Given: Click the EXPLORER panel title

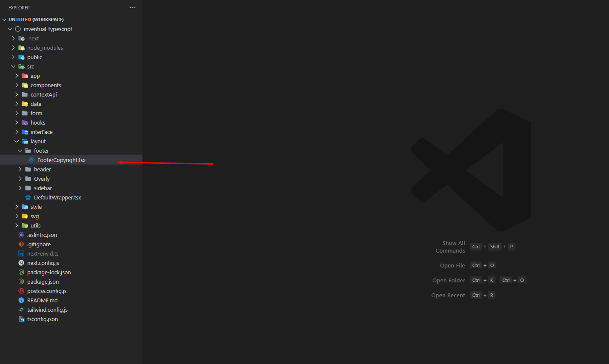Looking at the screenshot, I should click(19, 8).
